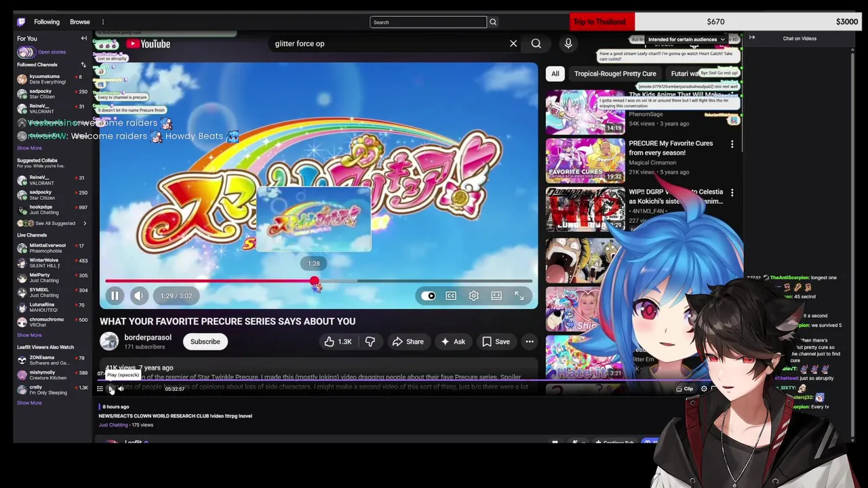
Task: Open MilettaEverwool live channel
Action: [54, 248]
